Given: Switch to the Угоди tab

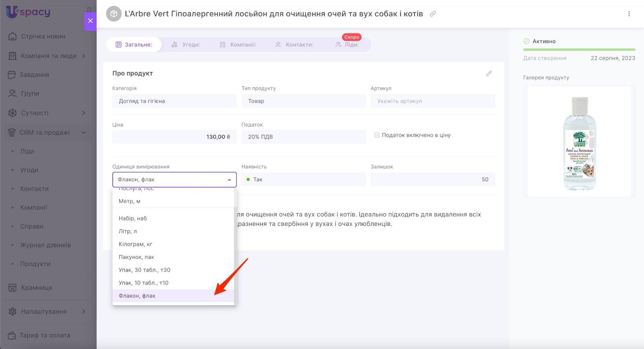Looking at the screenshot, I should (x=186, y=45).
